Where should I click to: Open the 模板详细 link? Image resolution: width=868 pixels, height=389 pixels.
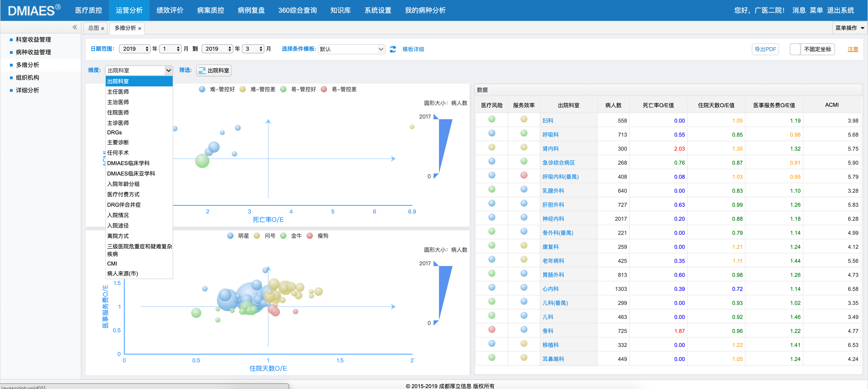(x=413, y=49)
